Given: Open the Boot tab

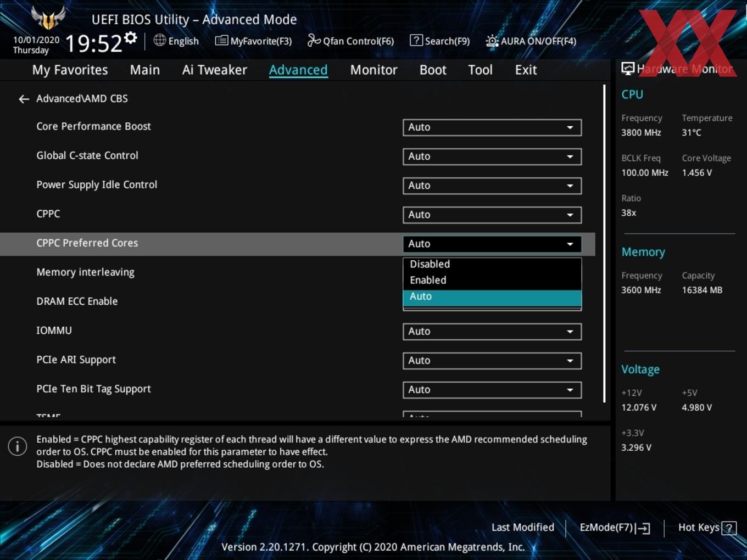Looking at the screenshot, I should pos(433,70).
